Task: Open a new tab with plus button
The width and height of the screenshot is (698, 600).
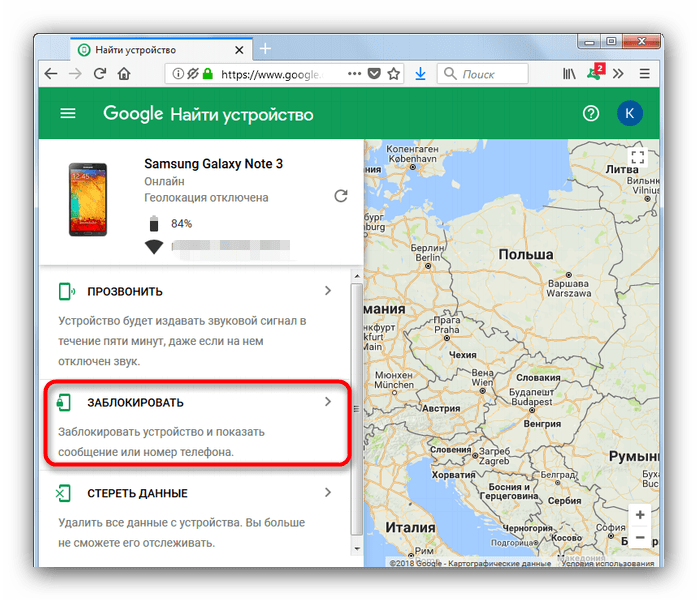Action: pyautogui.click(x=265, y=49)
